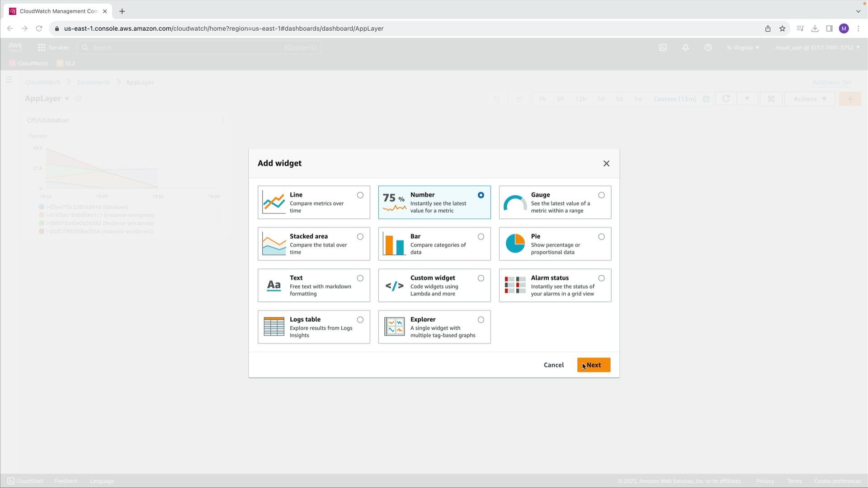Click the Alarm status grid icon
Viewport: 868px width, 488px height.
[515, 285]
